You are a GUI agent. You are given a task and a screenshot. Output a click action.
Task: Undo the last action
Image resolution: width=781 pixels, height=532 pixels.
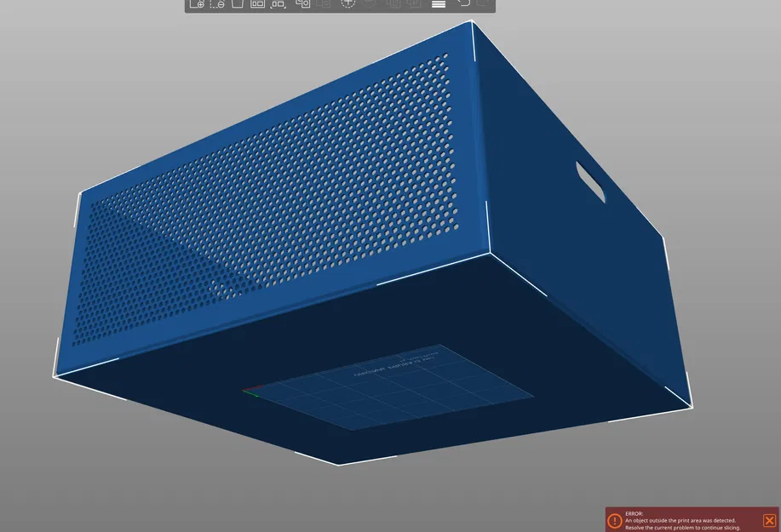(x=462, y=4)
